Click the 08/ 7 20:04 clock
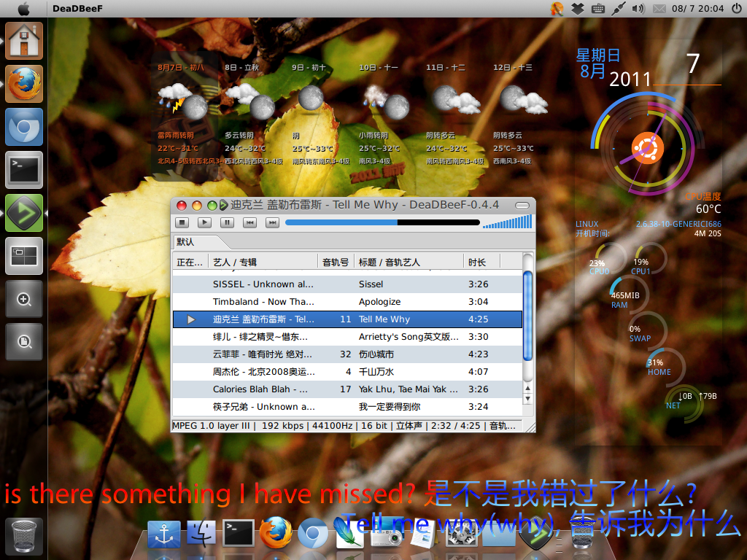The width and height of the screenshot is (747, 560). click(697, 9)
